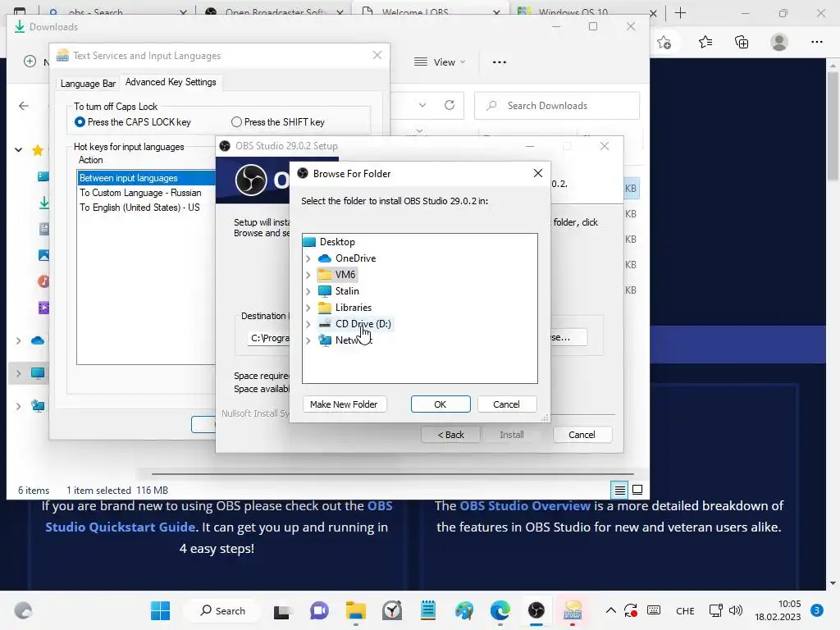
Task: Select Libraries in folder tree
Action: 345,308
